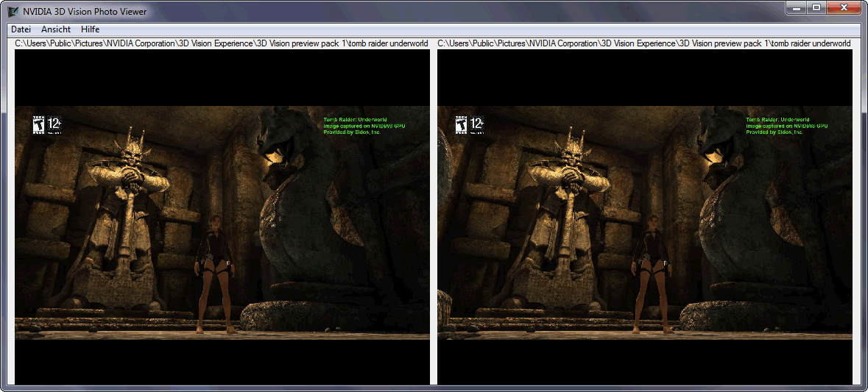
Task: Close the Photo Viewer window
Action: 844,8
